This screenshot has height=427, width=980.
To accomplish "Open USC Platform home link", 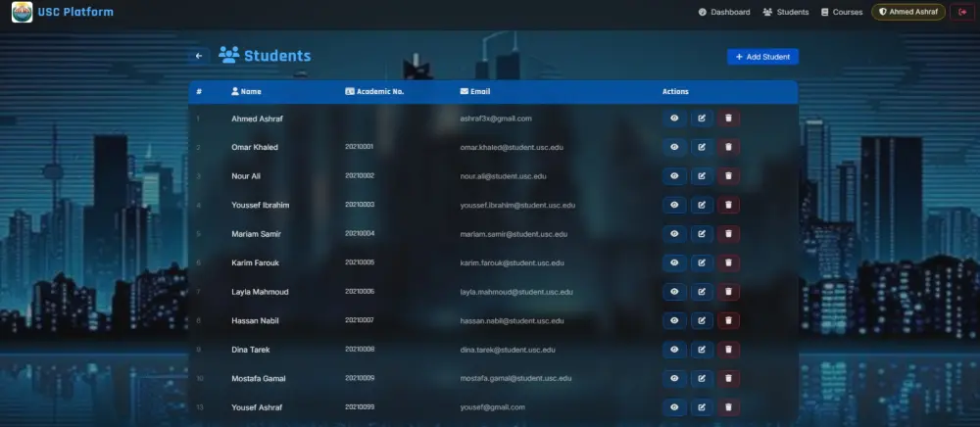I will (x=75, y=12).
